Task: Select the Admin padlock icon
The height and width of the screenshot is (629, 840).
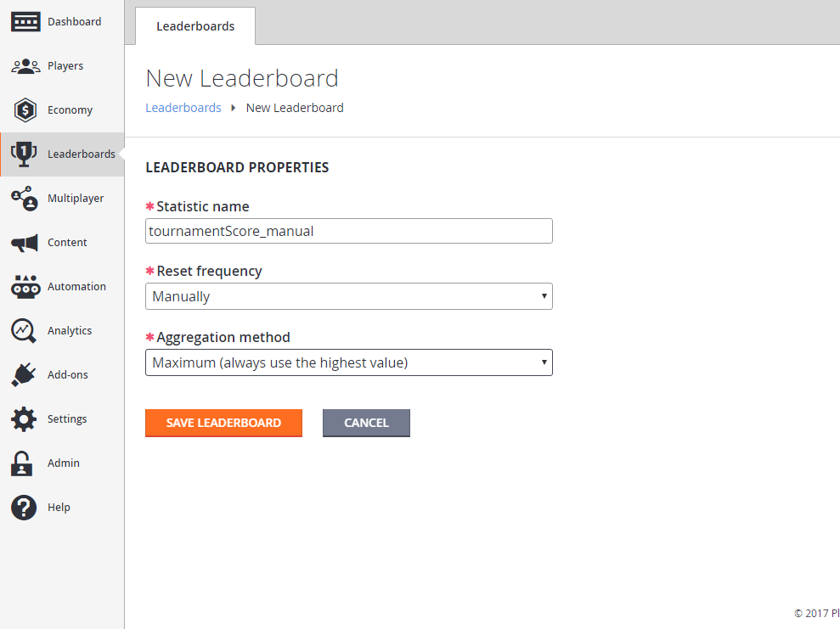Action: point(25,463)
